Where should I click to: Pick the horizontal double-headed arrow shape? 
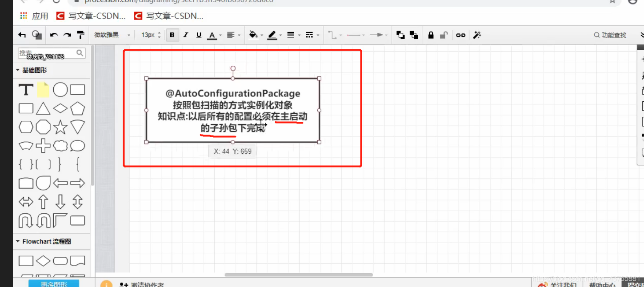tap(26, 202)
